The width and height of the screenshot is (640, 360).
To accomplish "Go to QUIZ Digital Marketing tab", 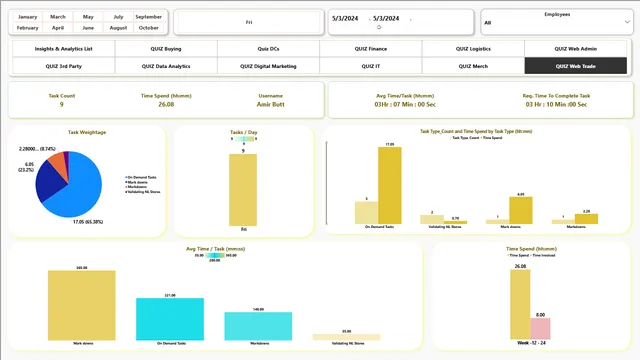I will click(x=268, y=66).
